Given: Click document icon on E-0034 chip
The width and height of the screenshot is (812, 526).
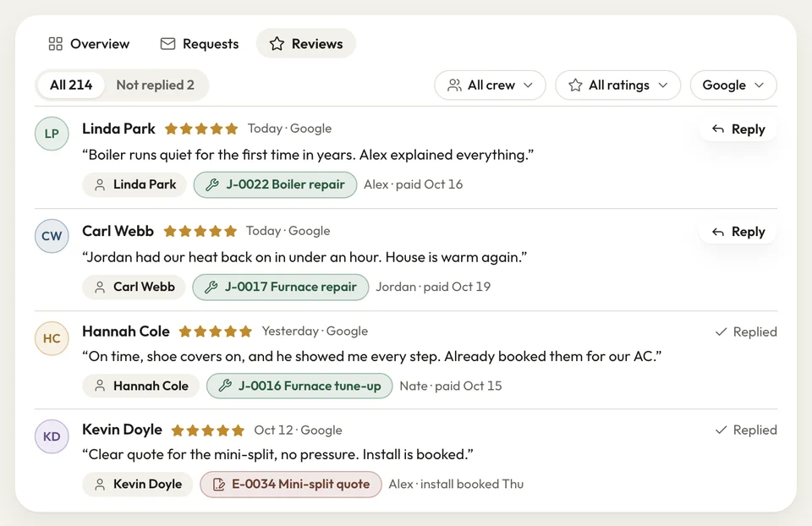Looking at the screenshot, I should (x=219, y=485).
